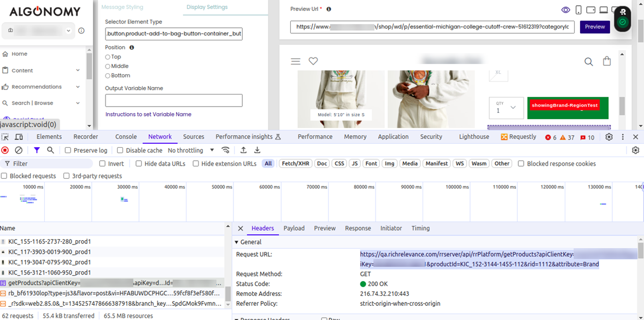Open the No throttling dropdown
This screenshot has height=320, width=644.
point(191,150)
